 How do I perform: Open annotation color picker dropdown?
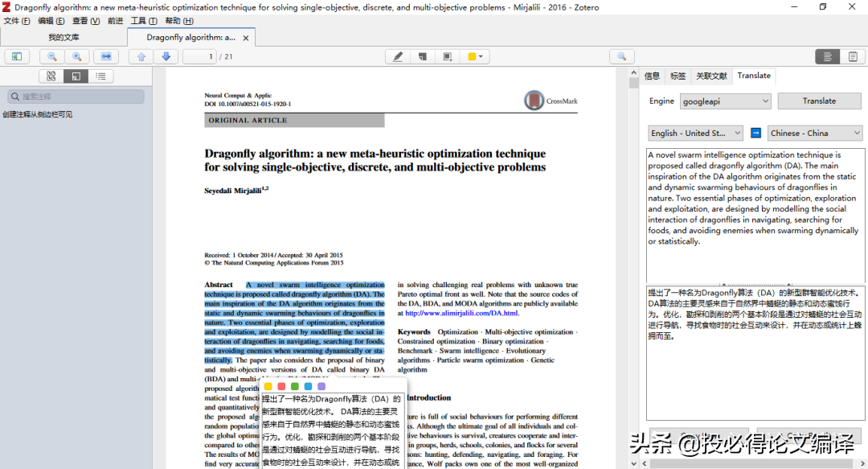pyautogui.click(x=475, y=56)
